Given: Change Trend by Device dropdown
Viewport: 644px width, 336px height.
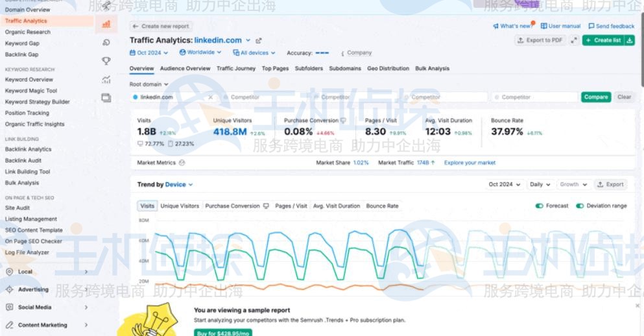Looking at the screenshot, I should point(179,185).
